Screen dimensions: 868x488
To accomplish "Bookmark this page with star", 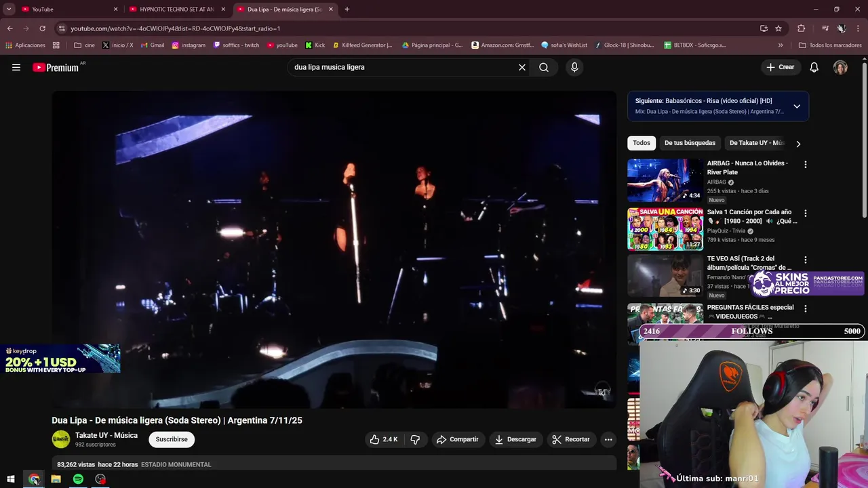I will (x=778, y=28).
